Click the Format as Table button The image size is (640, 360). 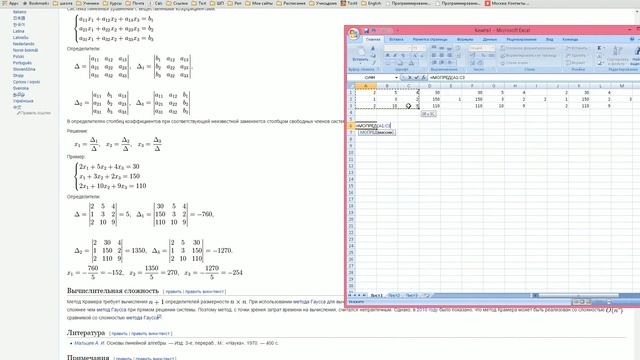[529, 55]
